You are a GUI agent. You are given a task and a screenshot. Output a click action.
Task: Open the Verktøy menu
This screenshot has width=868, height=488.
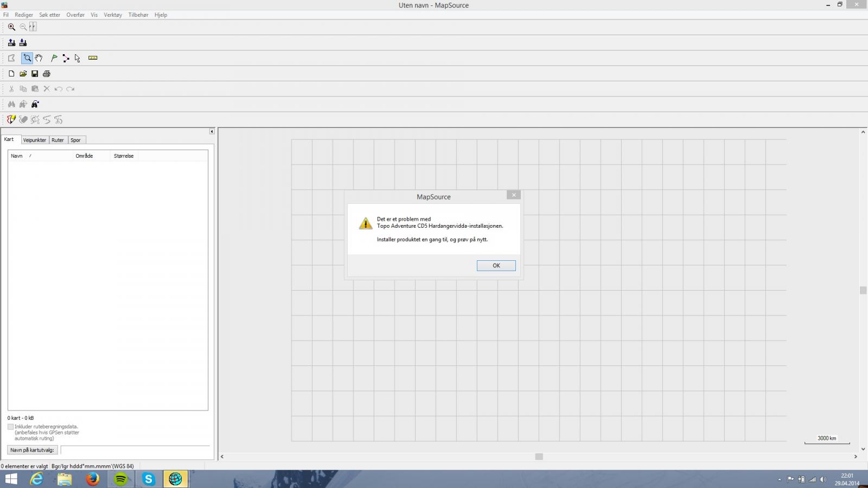click(113, 15)
